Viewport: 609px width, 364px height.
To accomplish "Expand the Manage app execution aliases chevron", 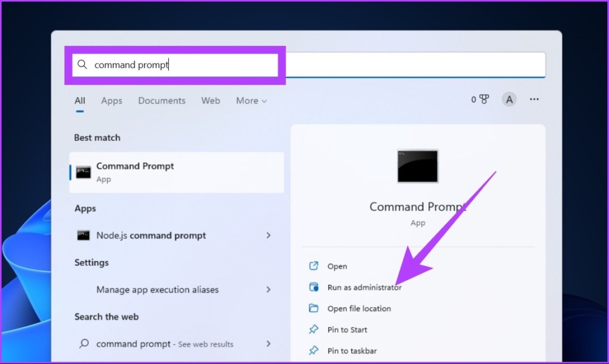I will point(268,290).
